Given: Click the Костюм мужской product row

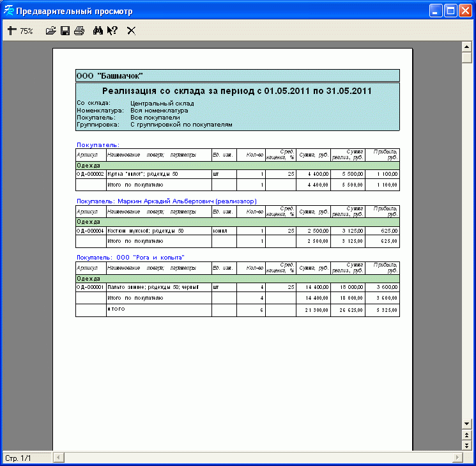Looking at the screenshot, I should point(238,231).
